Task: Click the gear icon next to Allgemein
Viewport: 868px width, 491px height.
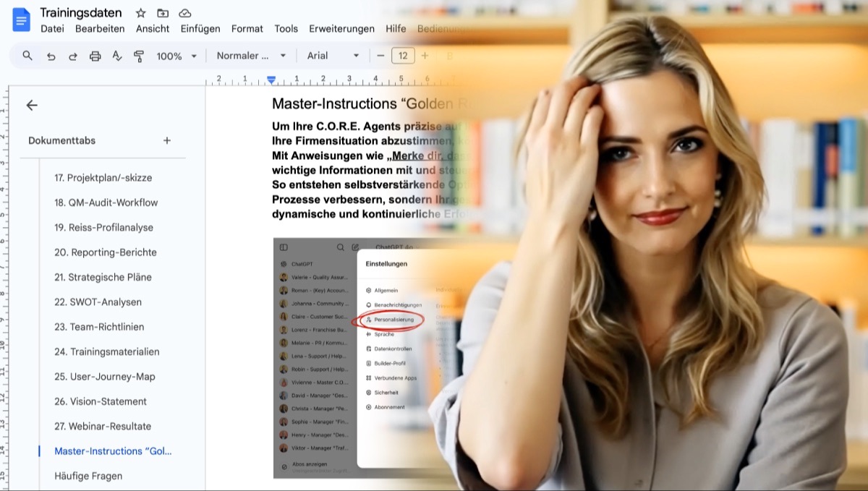Action: [x=369, y=290]
